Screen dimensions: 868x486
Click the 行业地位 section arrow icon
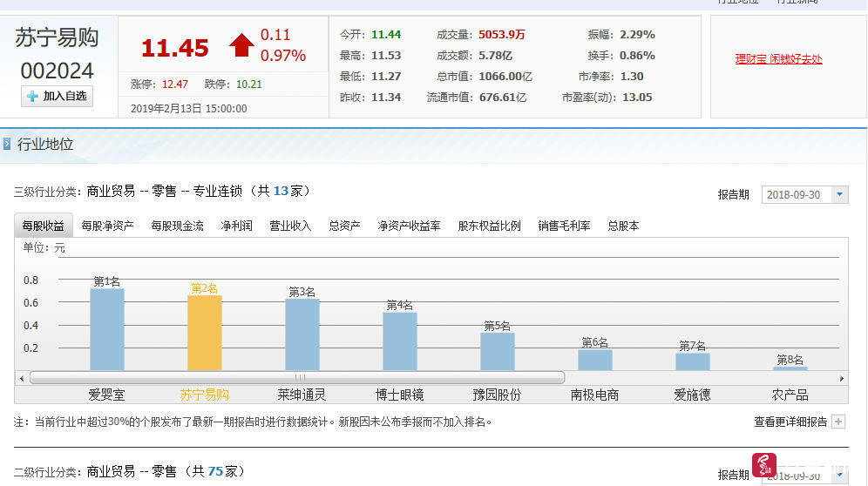point(7,145)
